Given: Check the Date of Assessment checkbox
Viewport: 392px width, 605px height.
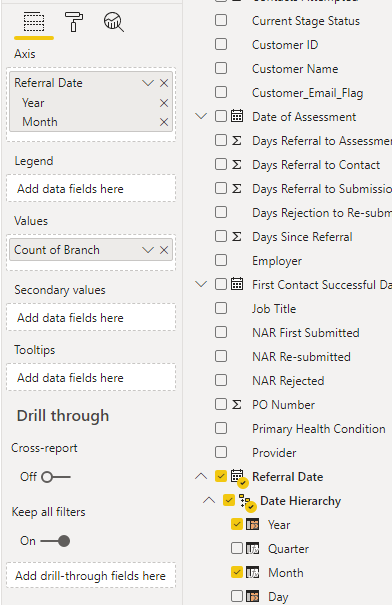Looking at the screenshot, I should pos(221,116).
